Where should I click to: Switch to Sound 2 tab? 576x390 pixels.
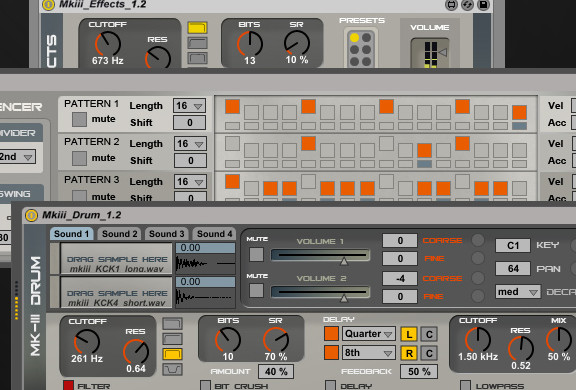click(119, 234)
